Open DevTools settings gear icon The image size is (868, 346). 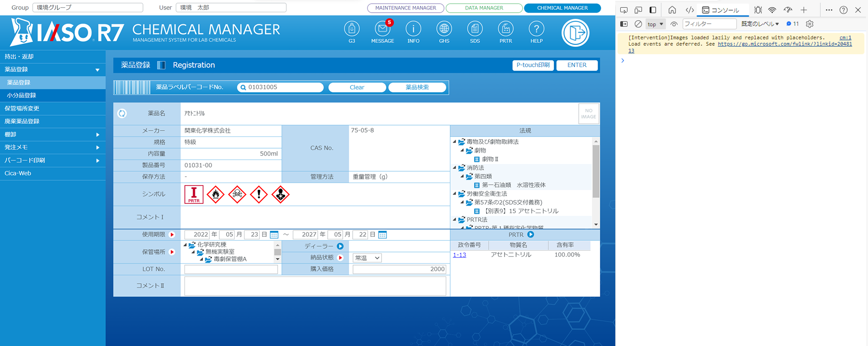(x=810, y=24)
